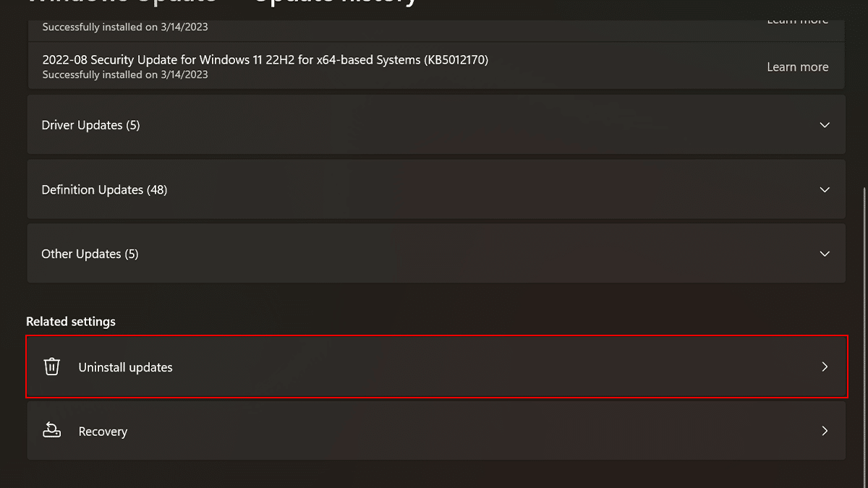This screenshot has height=488, width=868.
Task: Click the partially visible top Learn more link
Action: coord(797,21)
